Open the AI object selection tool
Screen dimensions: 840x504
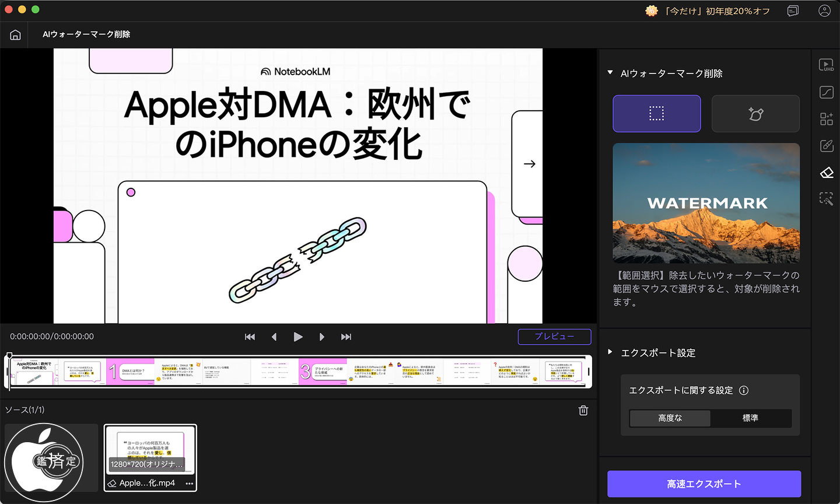[x=826, y=199]
